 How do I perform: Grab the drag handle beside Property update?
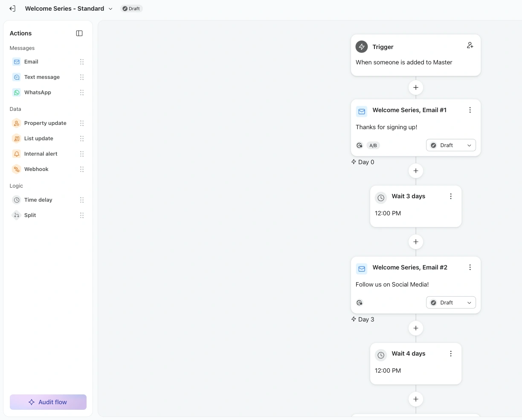click(x=82, y=123)
